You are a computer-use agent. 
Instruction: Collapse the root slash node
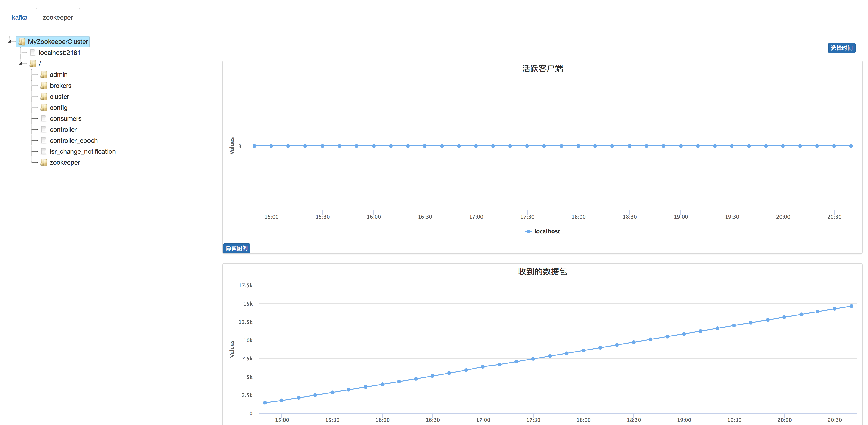(x=21, y=63)
